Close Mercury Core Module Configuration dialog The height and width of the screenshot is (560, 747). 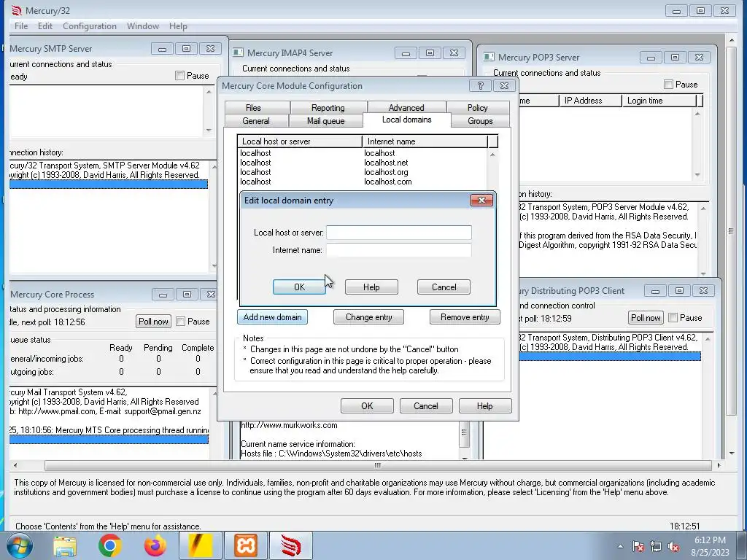[x=504, y=86]
